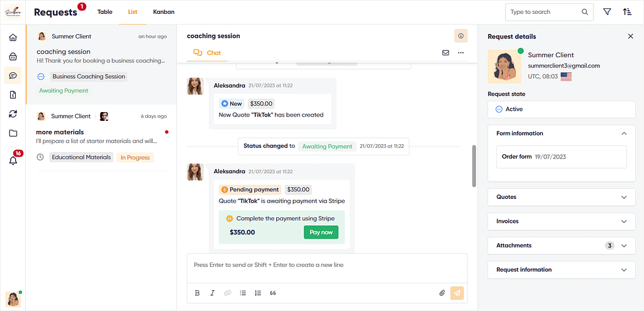Open the filter funnel icon
The height and width of the screenshot is (311, 644).
coord(607,12)
